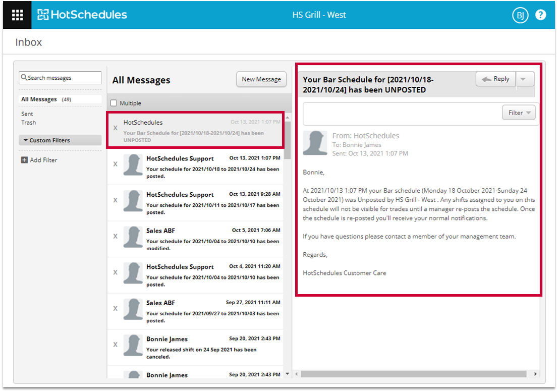Open the Filter dropdown in the message pane
Screen dimensions: 558x392
[x=518, y=113]
